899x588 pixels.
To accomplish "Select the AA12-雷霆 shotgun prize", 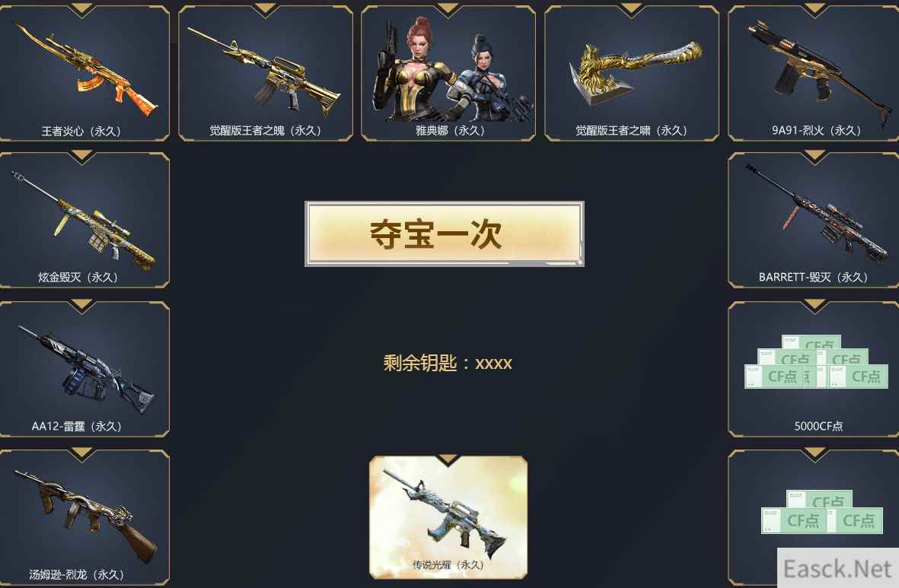I will pos(84,368).
